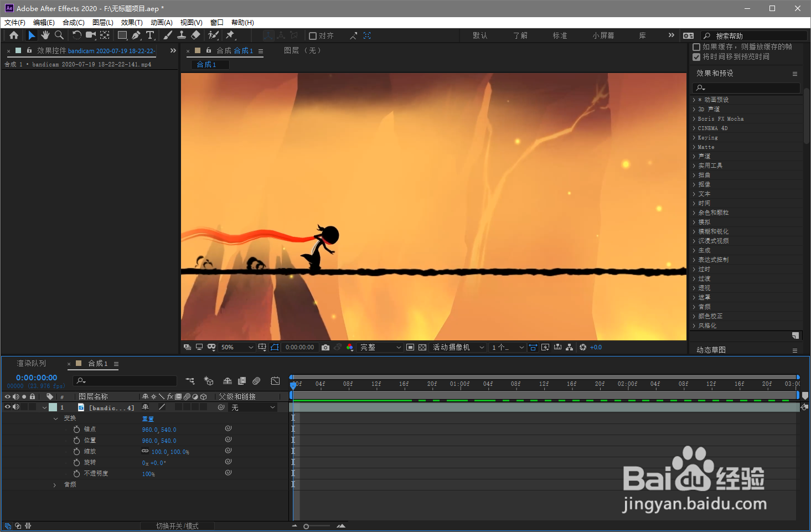Check 如果缓存，则播放缓存的帧 option
Screen dimensions: 811x532
[x=697, y=47]
